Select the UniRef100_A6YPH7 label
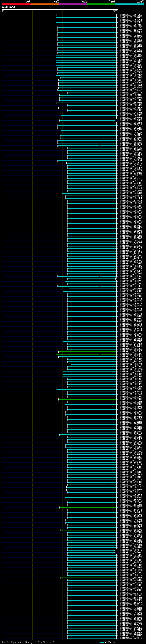Image resolution: width=146 pixels, height=644 pixels. point(131,359)
